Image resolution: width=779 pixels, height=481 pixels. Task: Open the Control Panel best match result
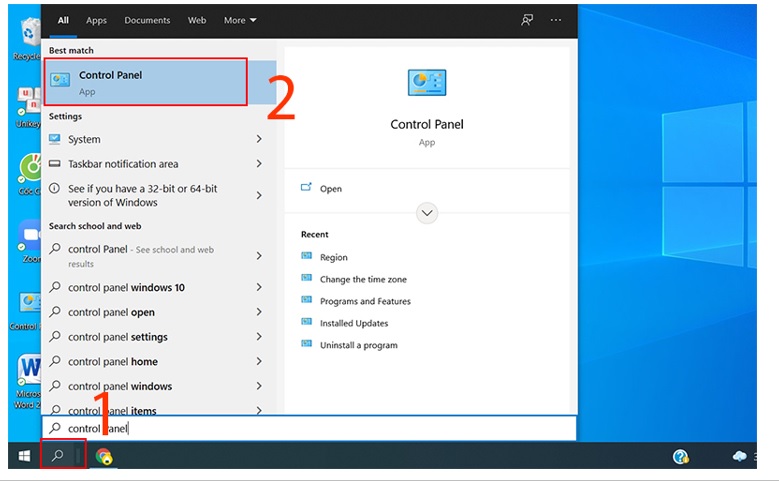point(145,82)
